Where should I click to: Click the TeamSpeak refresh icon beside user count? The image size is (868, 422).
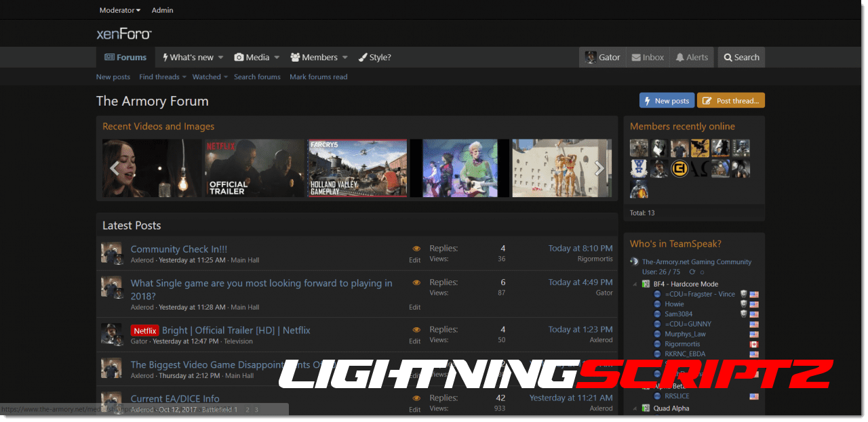point(692,272)
